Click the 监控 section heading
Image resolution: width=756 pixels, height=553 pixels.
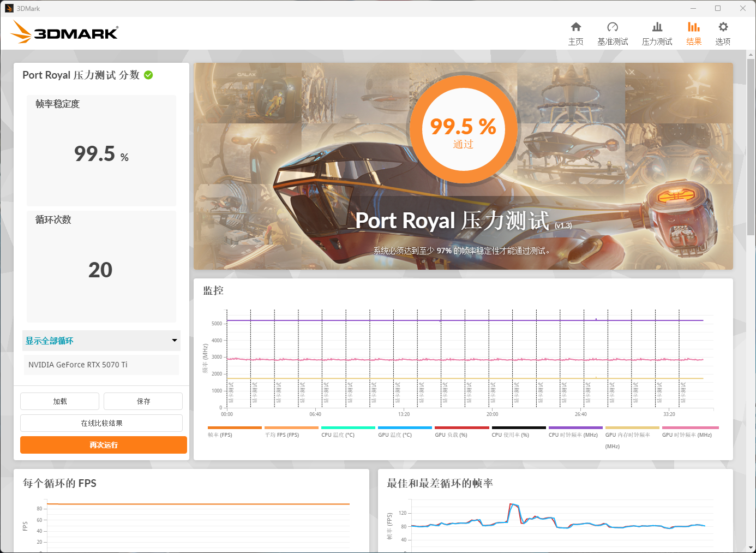click(x=213, y=290)
